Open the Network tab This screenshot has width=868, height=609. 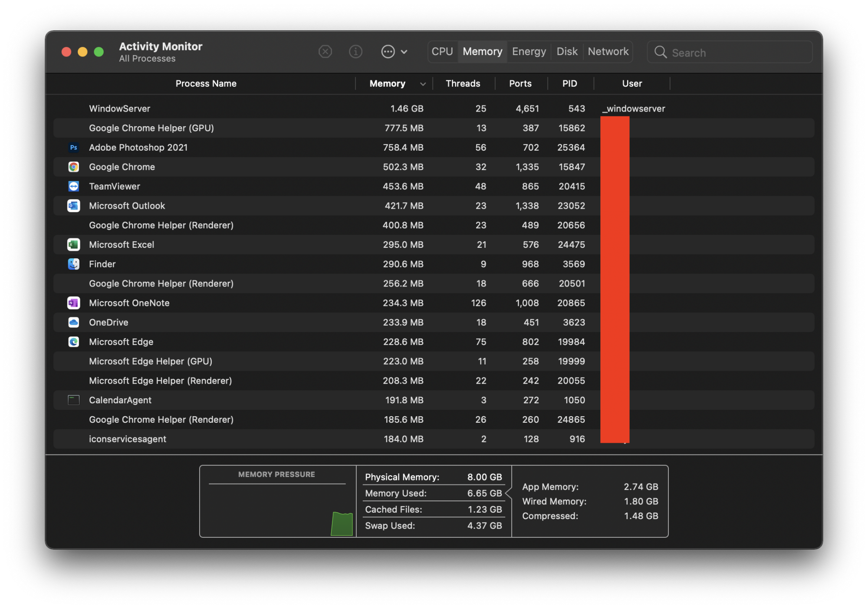(608, 52)
